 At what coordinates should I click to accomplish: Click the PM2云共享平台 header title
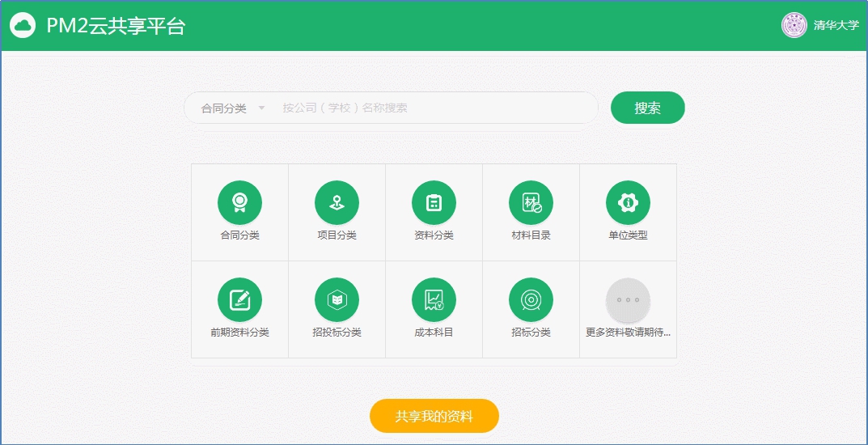tap(116, 26)
